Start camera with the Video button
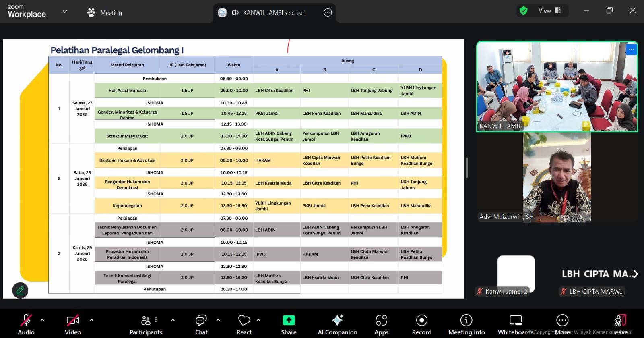The image size is (644, 338). coord(73,324)
